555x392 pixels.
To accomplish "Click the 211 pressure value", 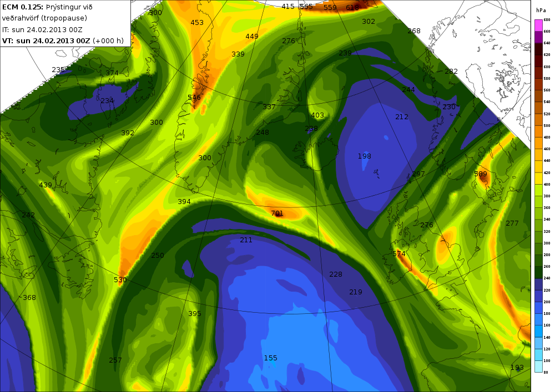I will click(246, 240).
